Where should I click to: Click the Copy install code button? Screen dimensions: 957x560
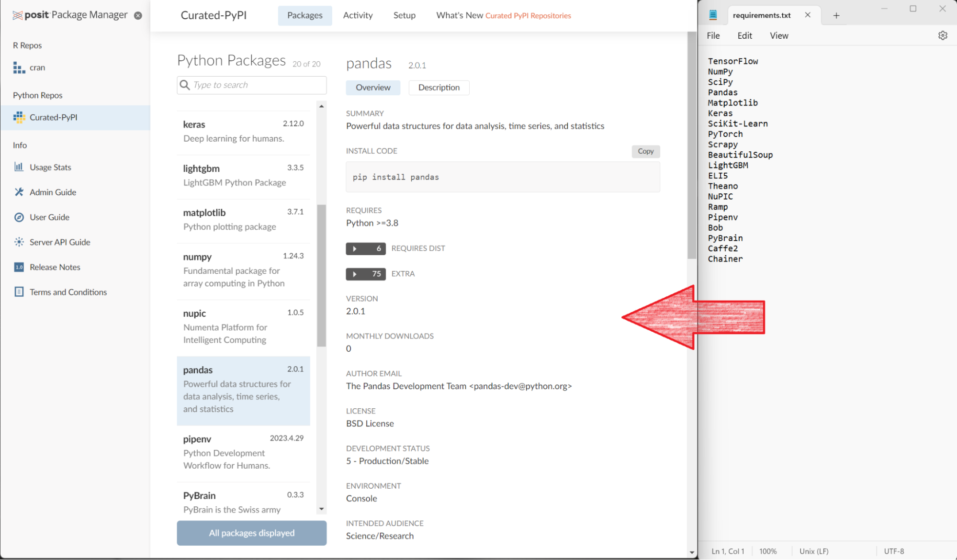pos(644,151)
